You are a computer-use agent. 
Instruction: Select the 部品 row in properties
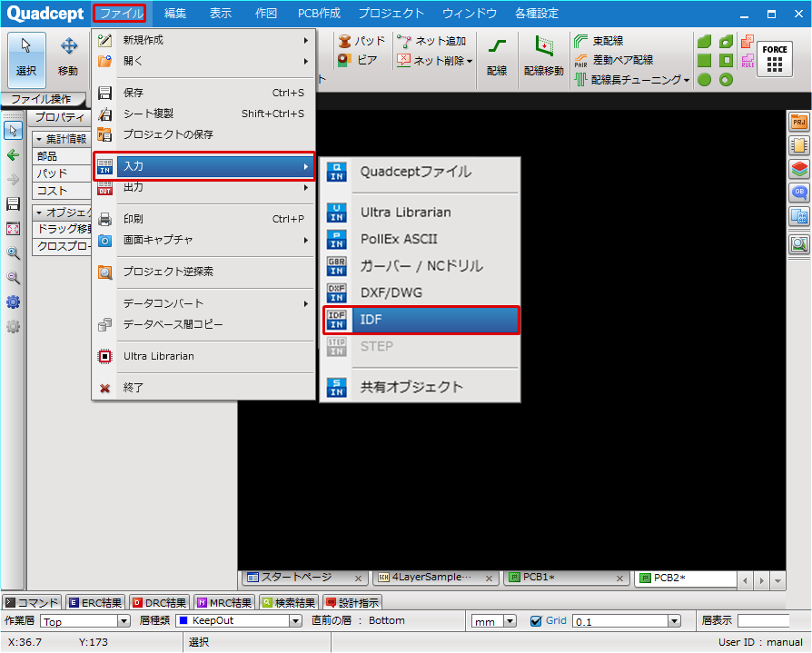click(x=62, y=156)
